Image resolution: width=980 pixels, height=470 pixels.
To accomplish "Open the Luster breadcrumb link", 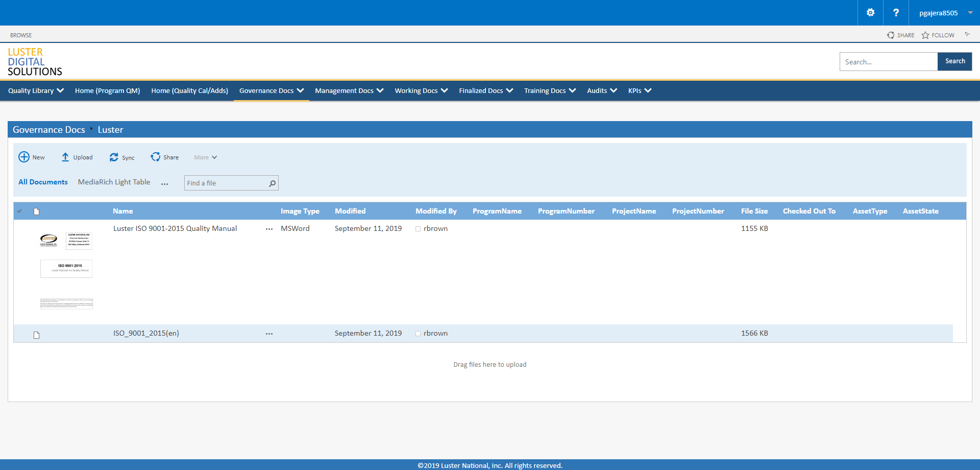I will pyautogui.click(x=110, y=130).
